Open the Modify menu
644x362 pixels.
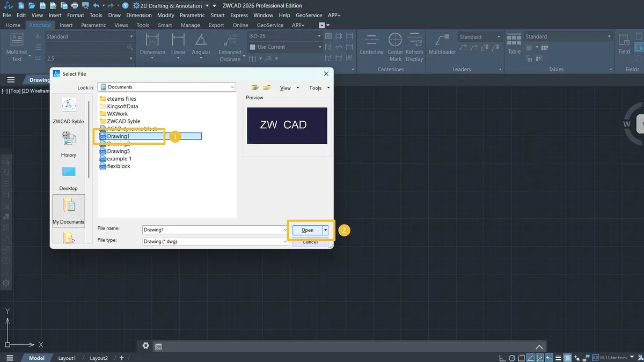(166, 15)
